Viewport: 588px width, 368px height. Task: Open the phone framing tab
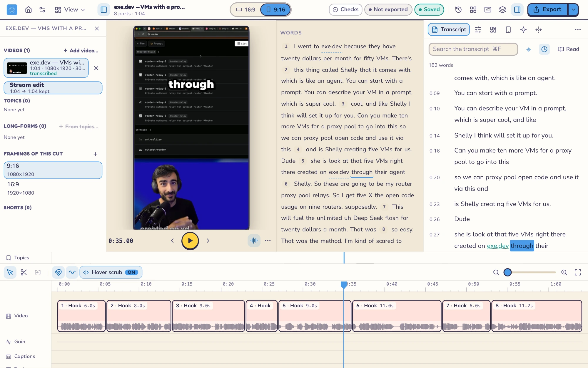(x=508, y=29)
